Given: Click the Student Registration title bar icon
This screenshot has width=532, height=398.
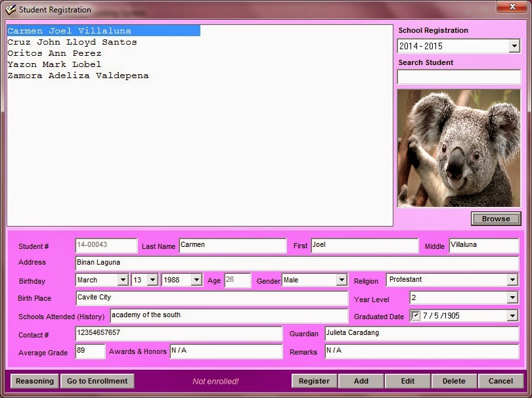Looking at the screenshot, I should [x=11, y=9].
